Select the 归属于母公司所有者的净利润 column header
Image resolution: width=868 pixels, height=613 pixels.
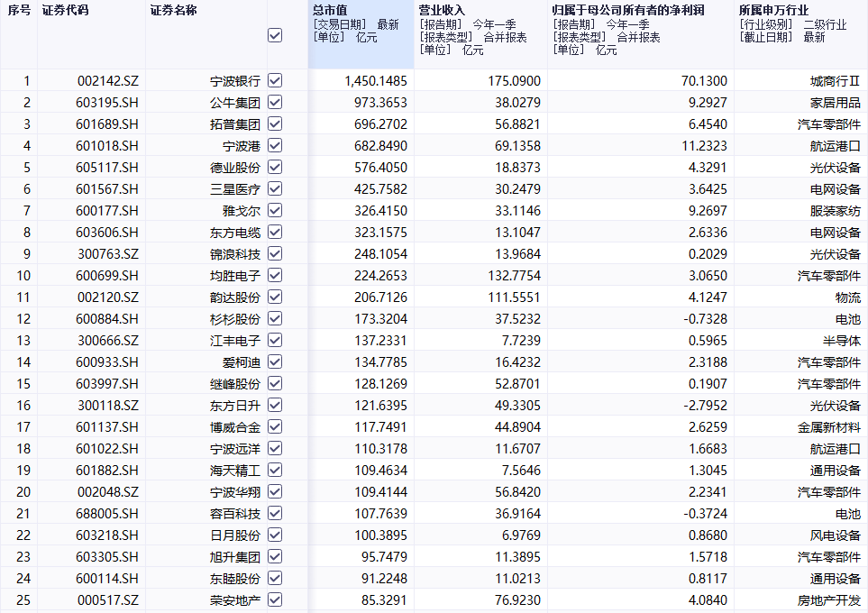[x=628, y=10]
